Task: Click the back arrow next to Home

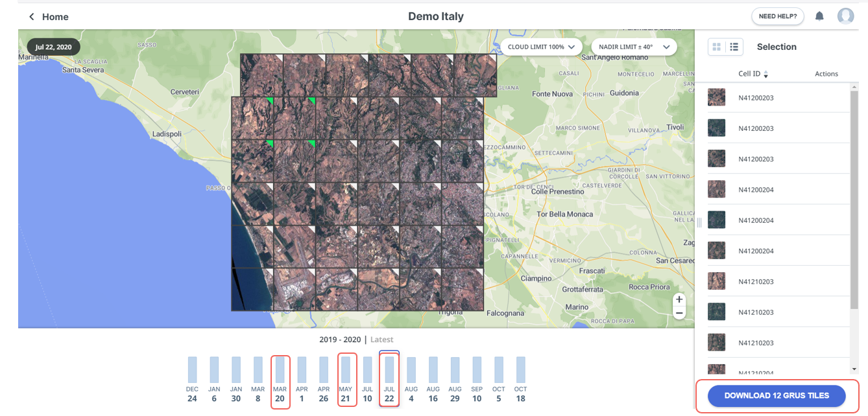Action: pos(31,17)
